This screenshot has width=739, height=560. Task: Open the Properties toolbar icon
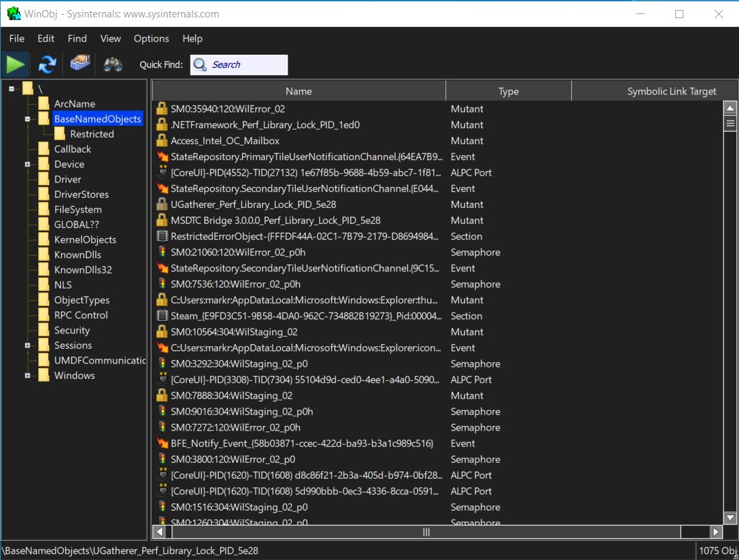pos(80,62)
